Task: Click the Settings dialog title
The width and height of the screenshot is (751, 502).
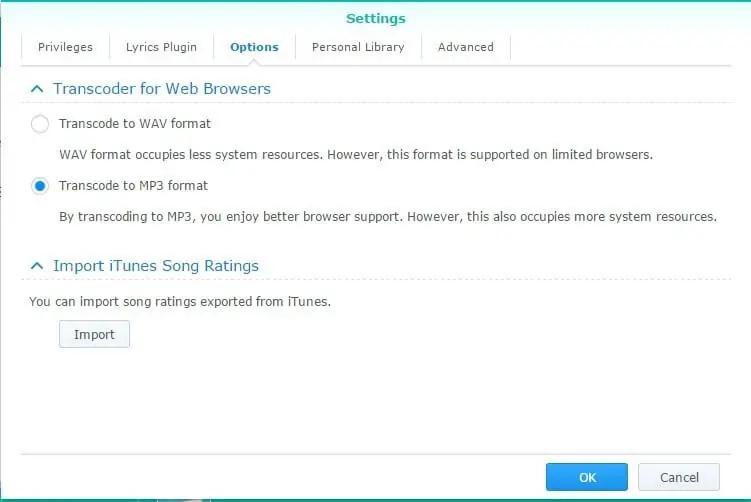Action: pos(375,18)
